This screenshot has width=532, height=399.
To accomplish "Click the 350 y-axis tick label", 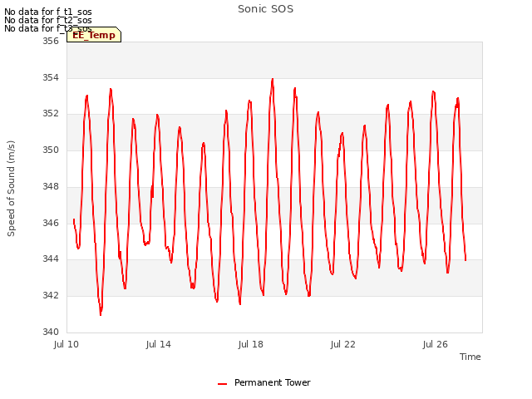I will 51,150.
